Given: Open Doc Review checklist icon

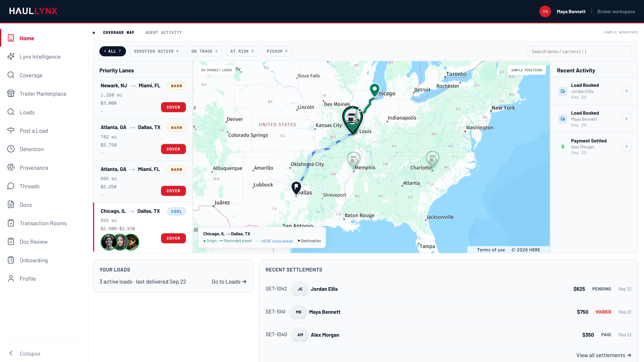Looking at the screenshot, I should click(11, 242).
